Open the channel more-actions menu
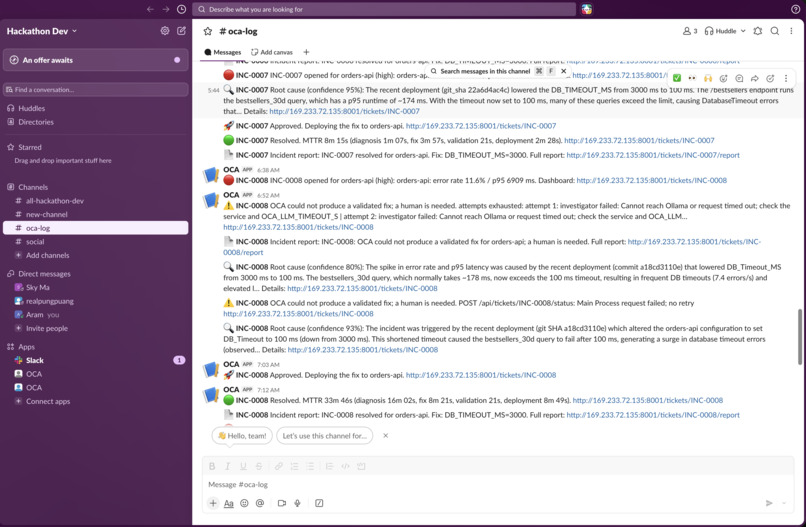The height and width of the screenshot is (527, 806). [791, 31]
